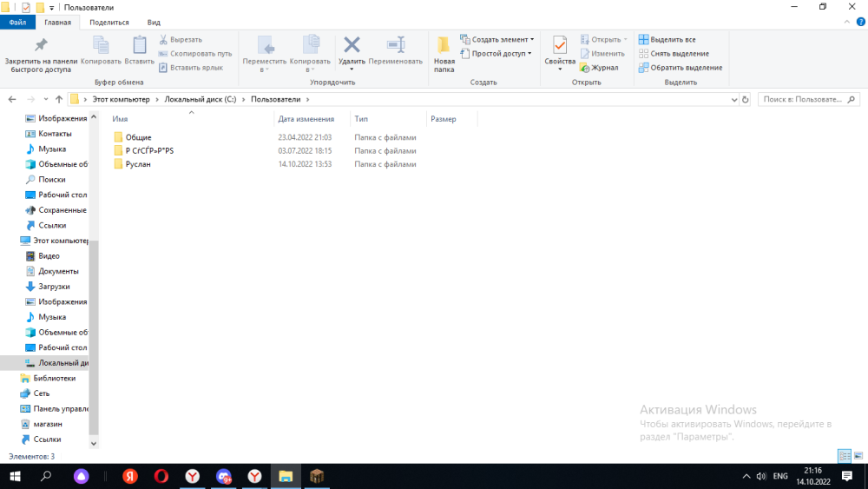Image resolution: width=868 pixels, height=489 pixels.
Task: Expand the address bar history dropdown
Action: click(734, 100)
